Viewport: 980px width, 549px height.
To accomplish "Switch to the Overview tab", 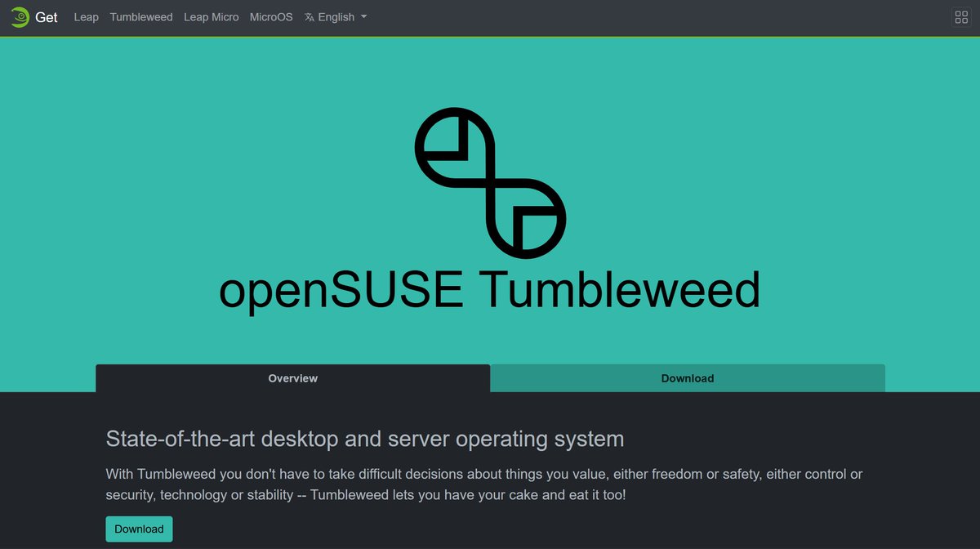I will coord(293,378).
